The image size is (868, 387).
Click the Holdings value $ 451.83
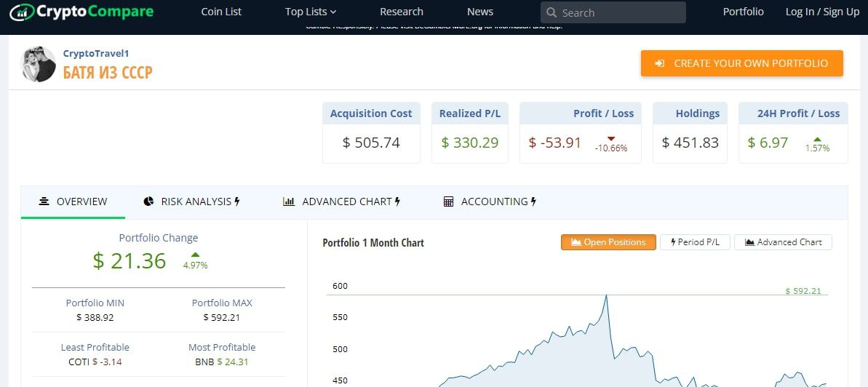click(x=690, y=143)
